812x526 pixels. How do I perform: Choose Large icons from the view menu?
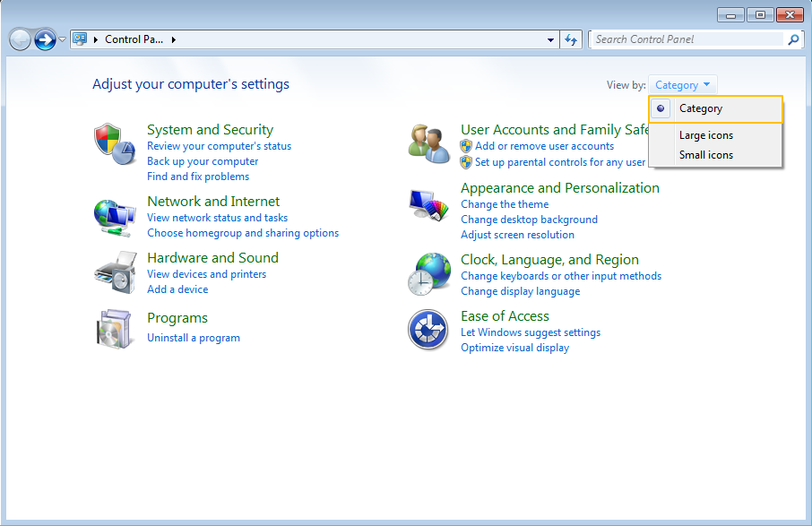(x=706, y=135)
